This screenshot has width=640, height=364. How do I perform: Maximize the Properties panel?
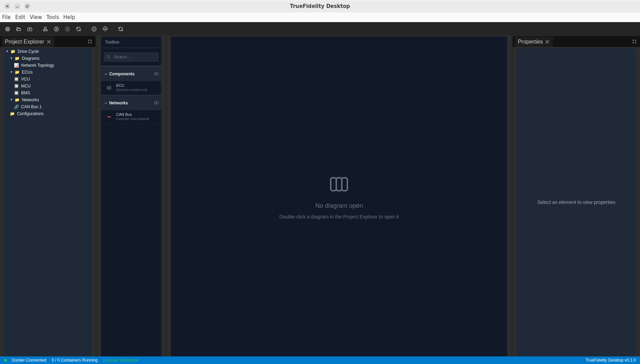coord(634,41)
